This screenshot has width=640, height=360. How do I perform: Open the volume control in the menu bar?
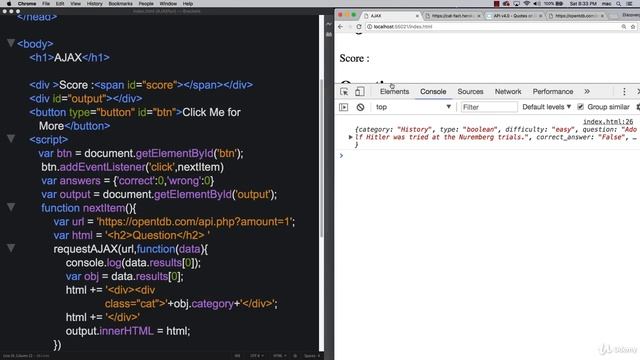[x=536, y=4]
